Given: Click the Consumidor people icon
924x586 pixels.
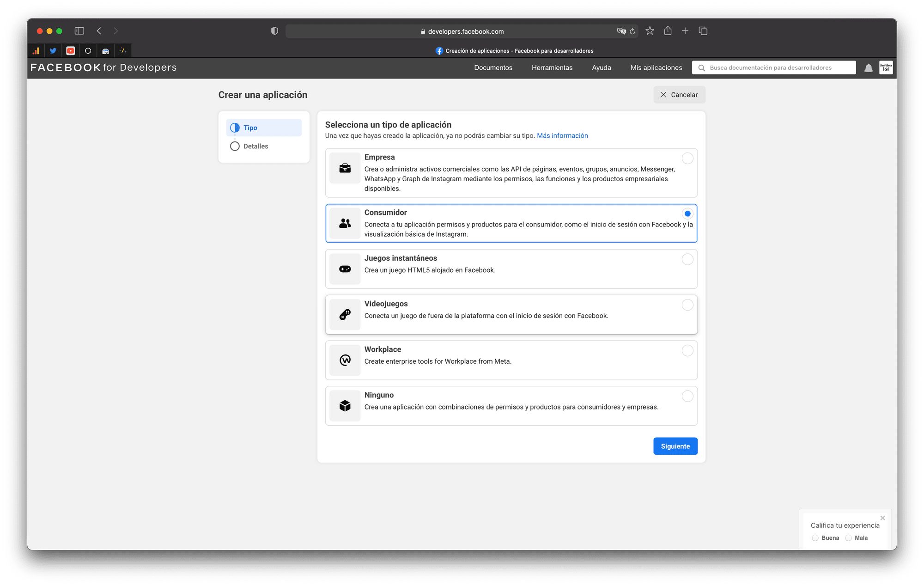Looking at the screenshot, I should tap(345, 223).
